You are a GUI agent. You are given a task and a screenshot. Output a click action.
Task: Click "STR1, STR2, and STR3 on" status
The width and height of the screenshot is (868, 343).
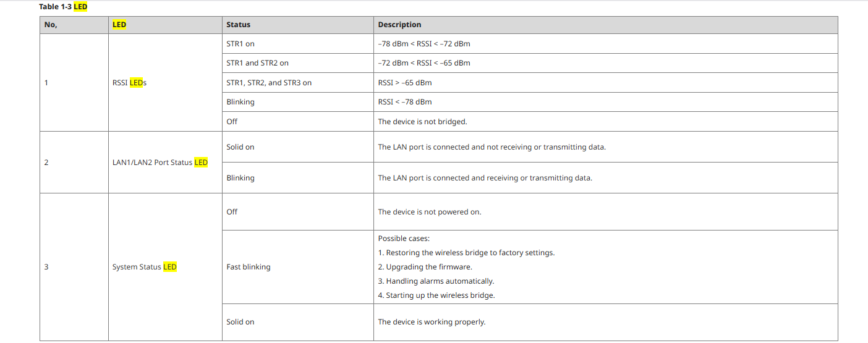pos(269,82)
